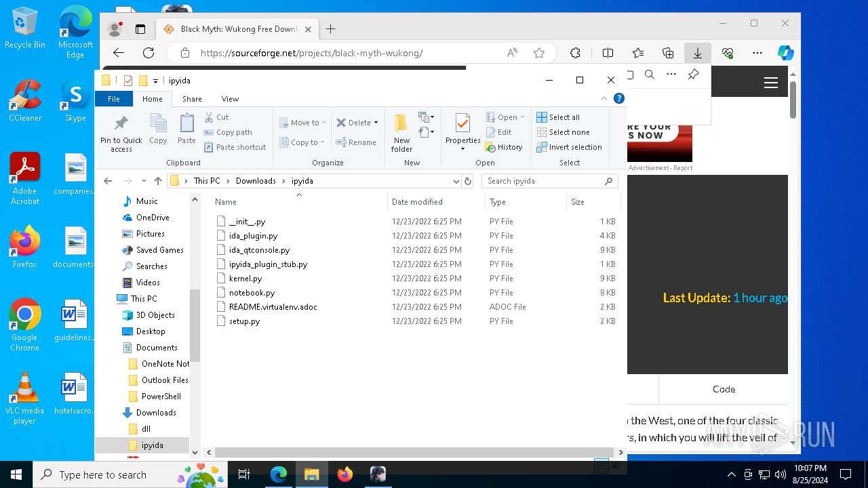Expand Delete dropdown arrow

[x=376, y=123]
